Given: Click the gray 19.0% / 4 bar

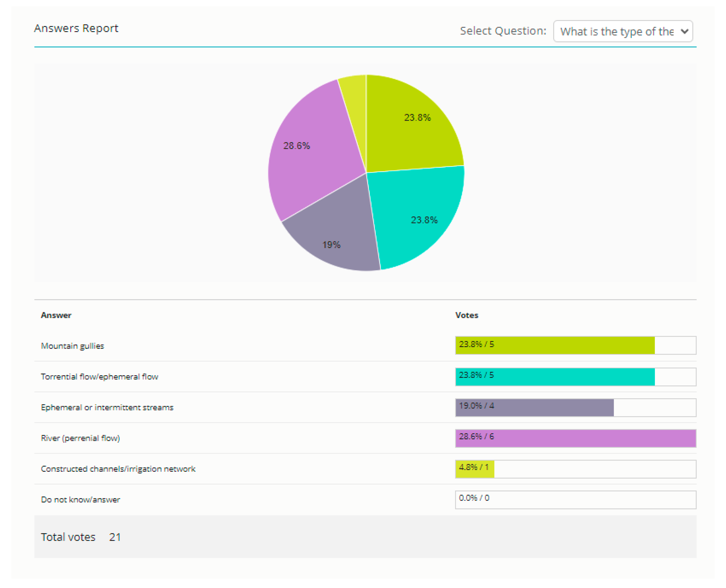Looking at the screenshot, I should (x=535, y=408).
